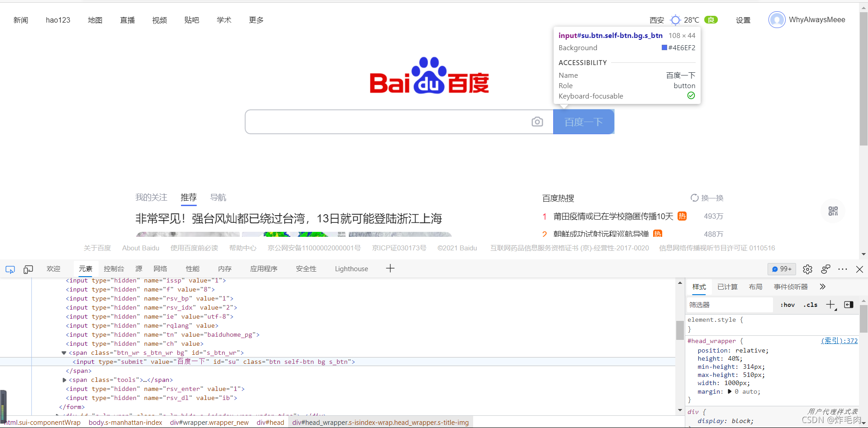Viewport: 868px width, 428px height.
Task: Click the 99+ issues counter icon
Action: (x=782, y=269)
